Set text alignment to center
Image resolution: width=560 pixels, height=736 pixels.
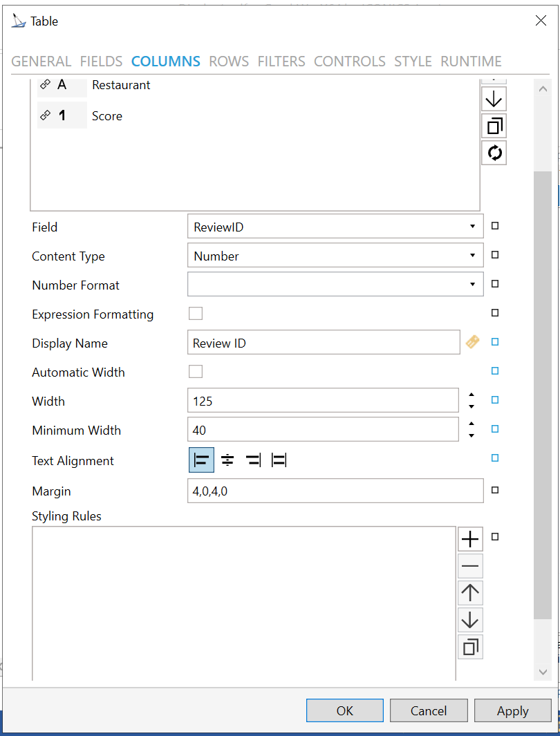tap(227, 460)
